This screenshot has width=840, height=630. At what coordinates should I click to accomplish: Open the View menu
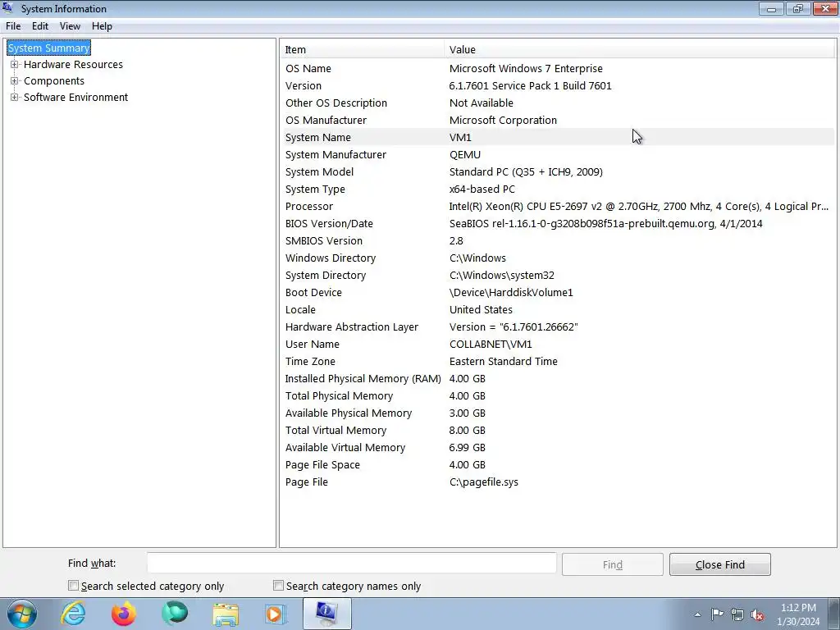pyautogui.click(x=71, y=26)
